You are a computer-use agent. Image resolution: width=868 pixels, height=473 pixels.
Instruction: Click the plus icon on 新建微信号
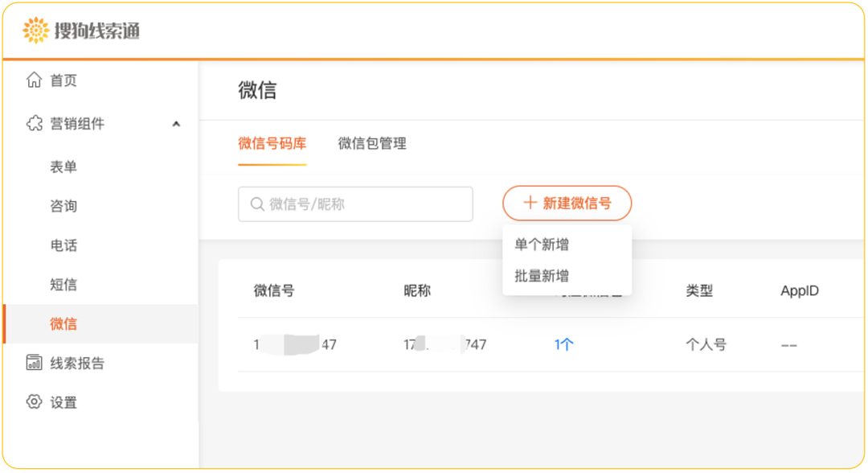coord(530,203)
